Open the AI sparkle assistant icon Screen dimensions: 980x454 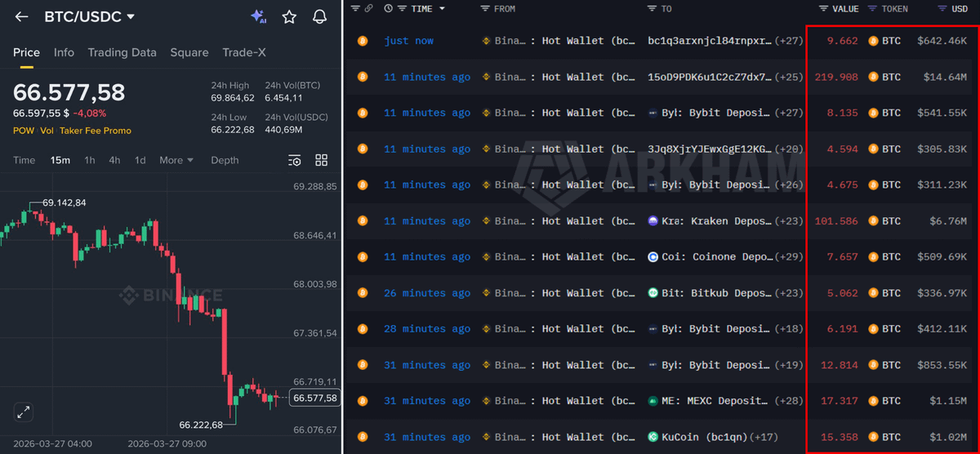click(x=258, y=16)
